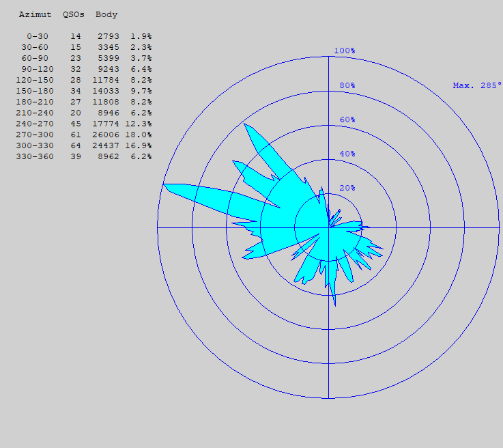
Task: Click the Max. 285° label
Action: (x=477, y=85)
